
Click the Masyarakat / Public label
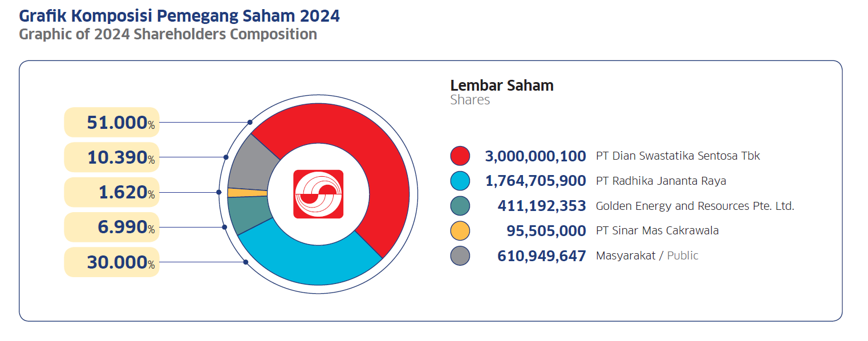click(647, 256)
